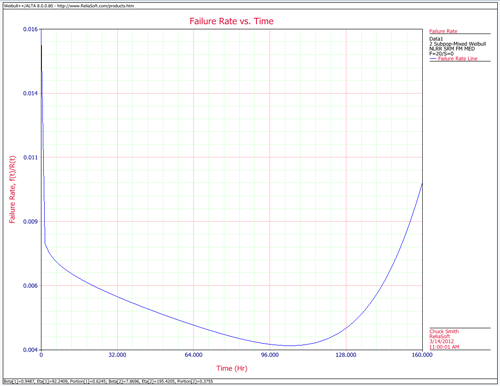
Task: Click the 64.000 x-axis tick label
Action: pos(194,355)
